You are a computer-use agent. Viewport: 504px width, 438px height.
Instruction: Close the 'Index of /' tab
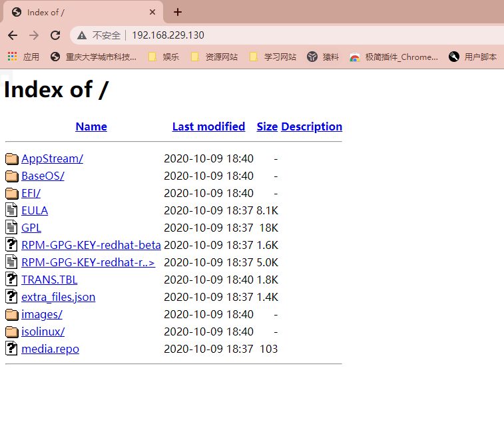tap(152, 12)
